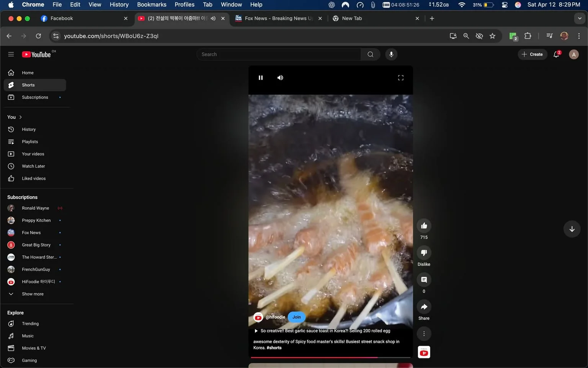588x368 pixels.
Task: Mute the YouTube tab audio icon
Action: (x=213, y=18)
